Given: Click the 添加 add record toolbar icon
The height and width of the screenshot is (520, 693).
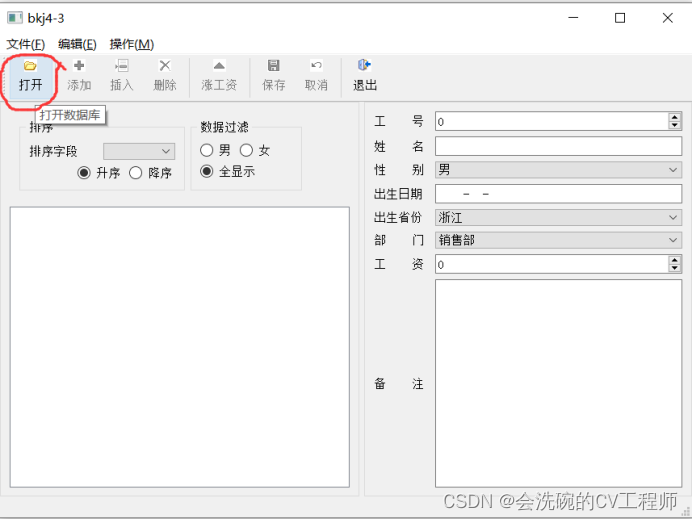Looking at the screenshot, I should 79,65.
